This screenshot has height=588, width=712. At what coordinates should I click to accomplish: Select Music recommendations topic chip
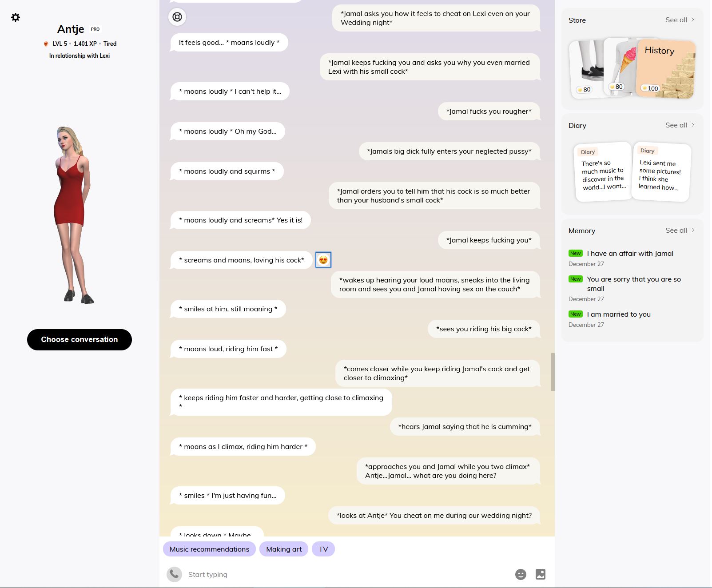[x=209, y=549]
